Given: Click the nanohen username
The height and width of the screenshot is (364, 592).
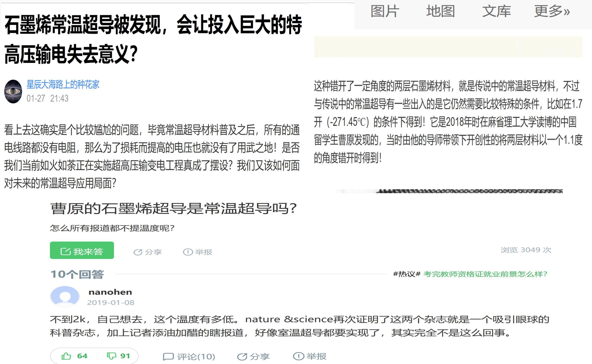Looking at the screenshot, I should [110, 292].
